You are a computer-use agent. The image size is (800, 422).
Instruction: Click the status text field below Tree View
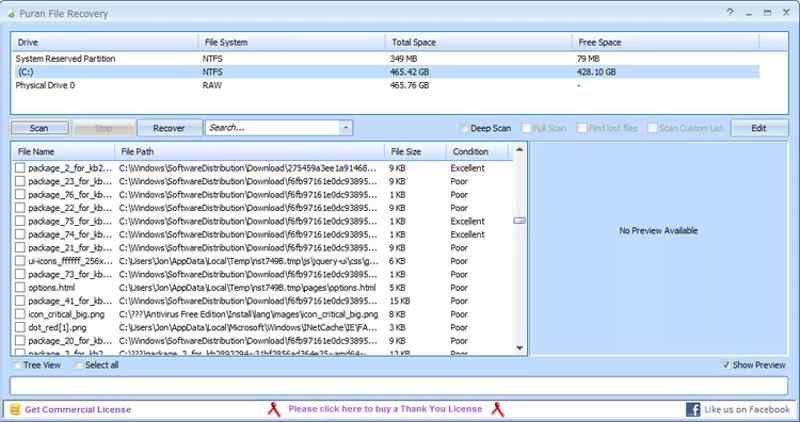coord(398,386)
